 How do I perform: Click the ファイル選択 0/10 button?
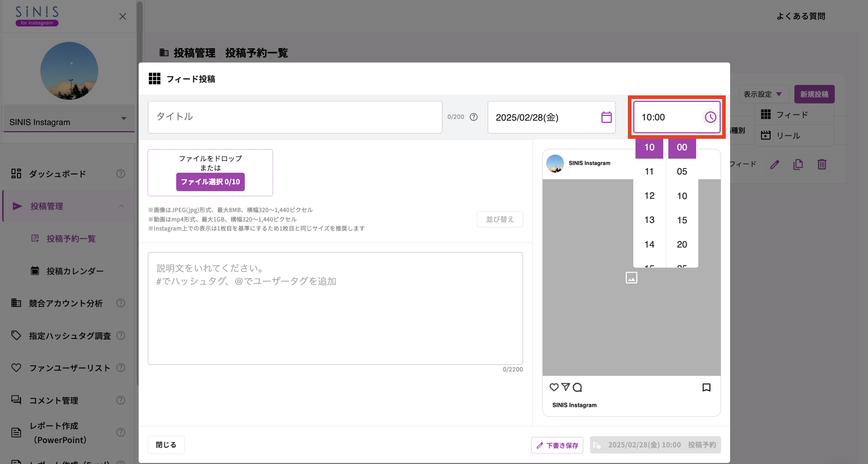(x=210, y=182)
